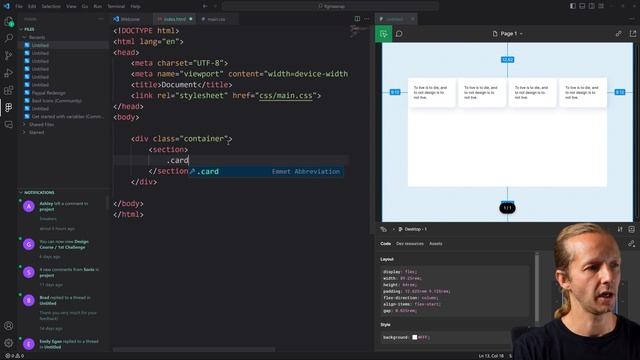Open the editor more actions (…) menu
Screen dimensions: 640x360
pyautogui.click(x=367, y=19)
